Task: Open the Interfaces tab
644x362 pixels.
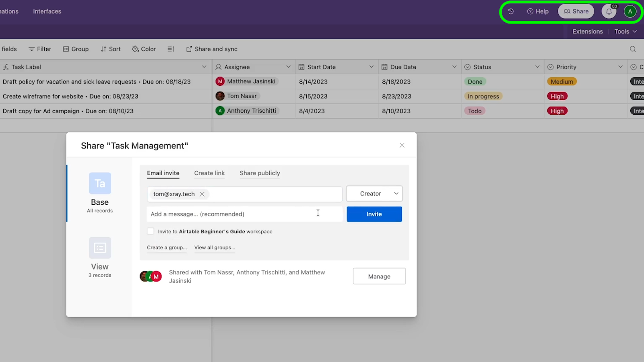Action: click(47, 11)
